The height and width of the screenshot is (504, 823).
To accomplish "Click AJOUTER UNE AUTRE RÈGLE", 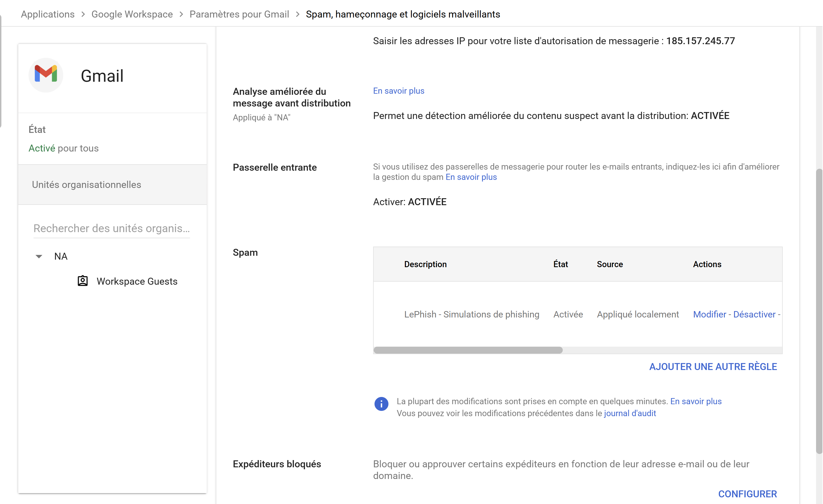I will pos(713,366).
